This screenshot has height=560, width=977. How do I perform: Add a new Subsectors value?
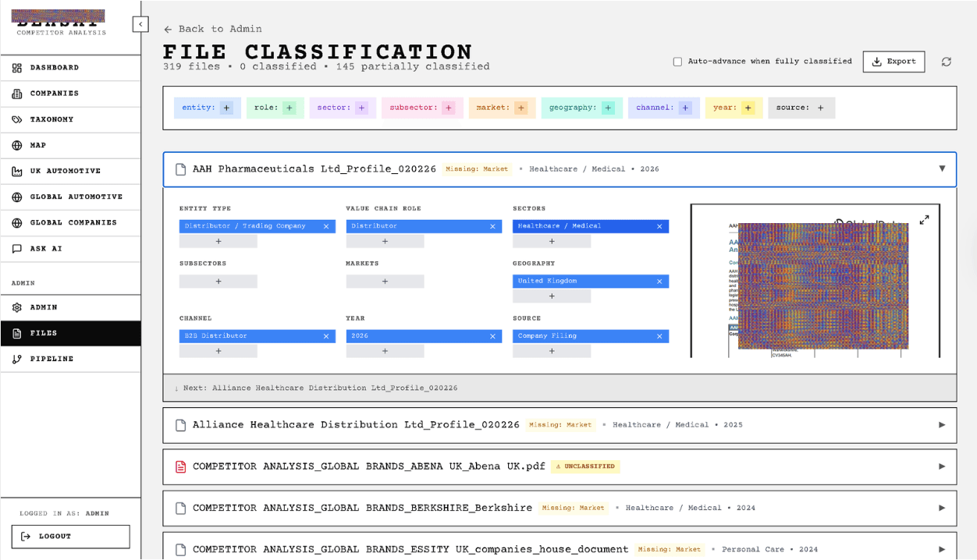219,281
